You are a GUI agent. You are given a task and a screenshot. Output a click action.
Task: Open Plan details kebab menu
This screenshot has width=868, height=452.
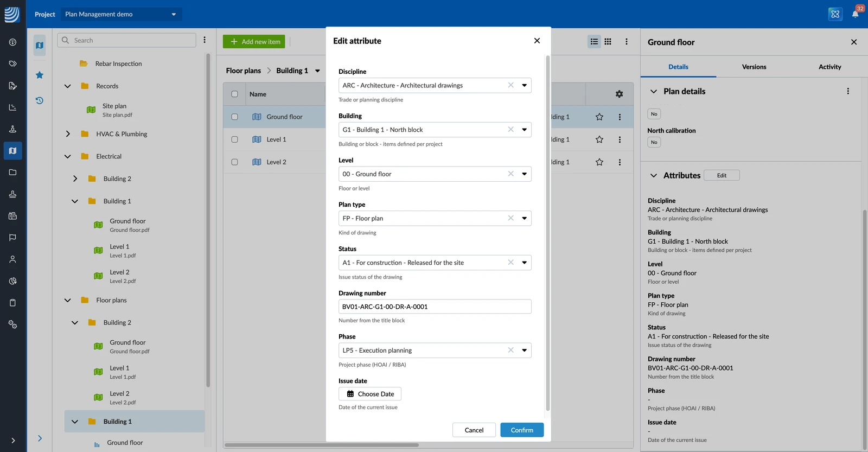[x=848, y=91]
